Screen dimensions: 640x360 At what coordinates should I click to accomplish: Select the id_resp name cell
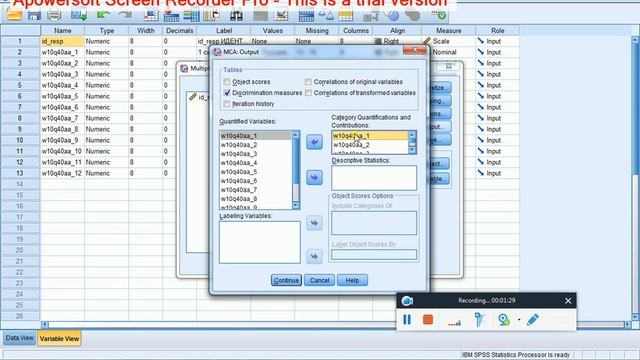pos(62,41)
